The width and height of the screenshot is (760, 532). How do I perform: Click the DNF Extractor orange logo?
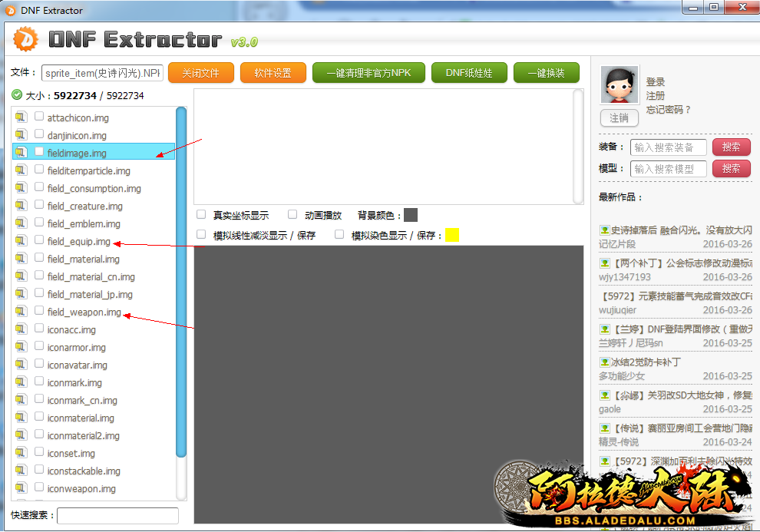(x=25, y=38)
